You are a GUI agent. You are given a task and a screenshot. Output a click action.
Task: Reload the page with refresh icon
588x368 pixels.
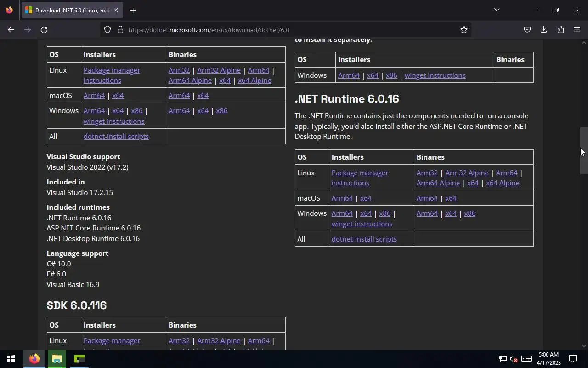pos(44,29)
